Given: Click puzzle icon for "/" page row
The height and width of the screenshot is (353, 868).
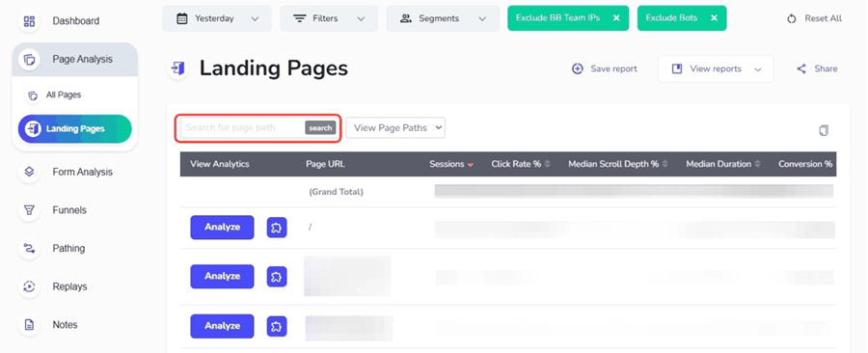Looking at the screenshot, I should point(277,228).
